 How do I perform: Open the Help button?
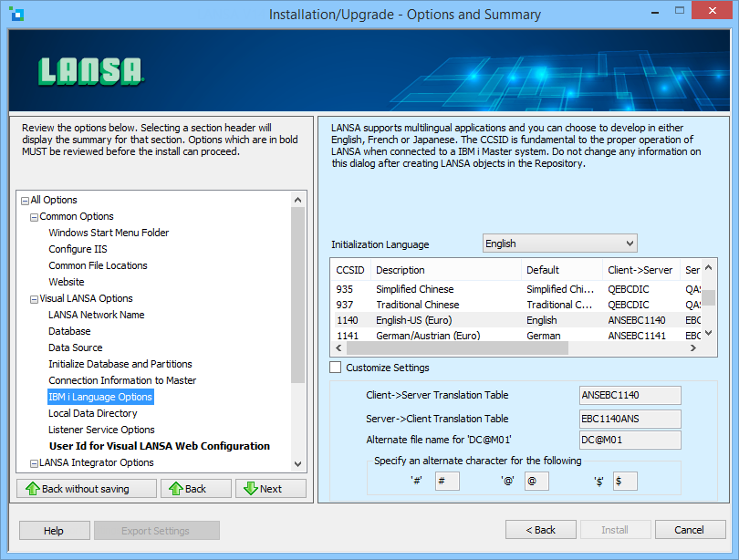click(55, 530)
